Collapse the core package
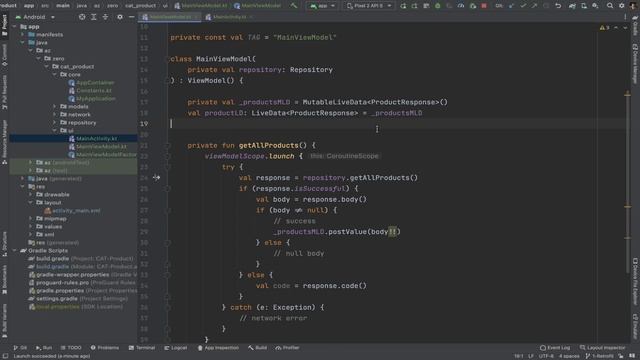The width and height of the screenshot is (640, 360). [55, 75]
